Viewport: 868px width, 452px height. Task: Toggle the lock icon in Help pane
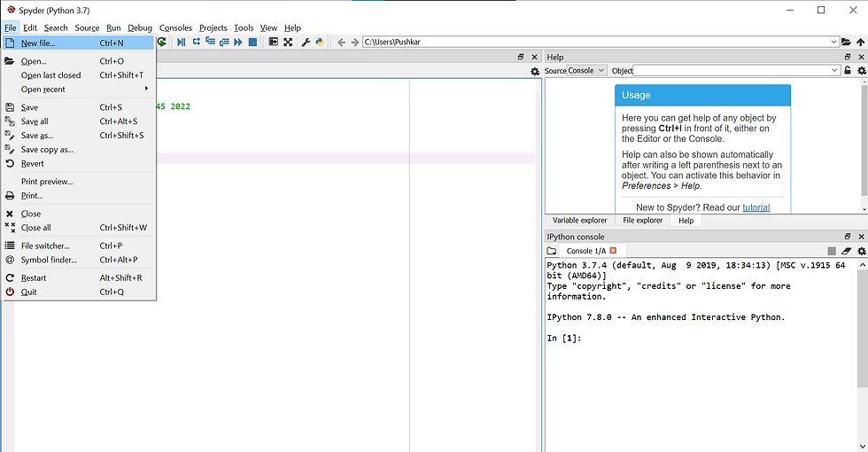pos(848,70)
